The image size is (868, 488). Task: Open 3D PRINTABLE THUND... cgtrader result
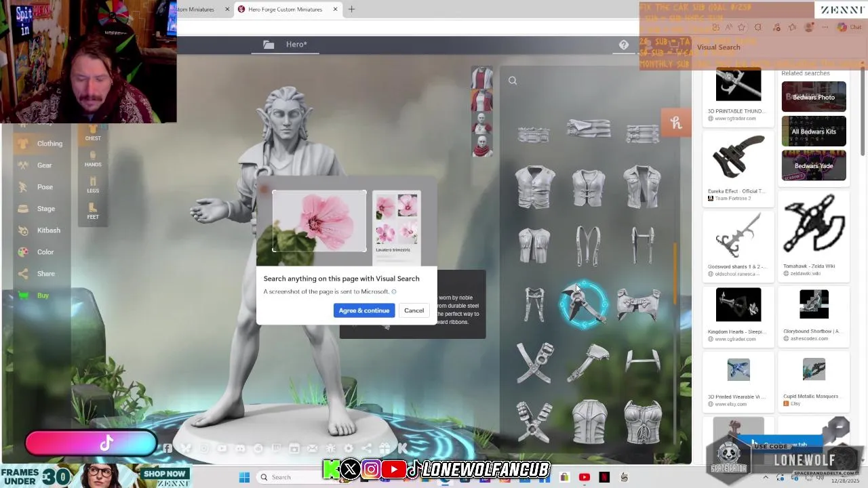(738, 96)
